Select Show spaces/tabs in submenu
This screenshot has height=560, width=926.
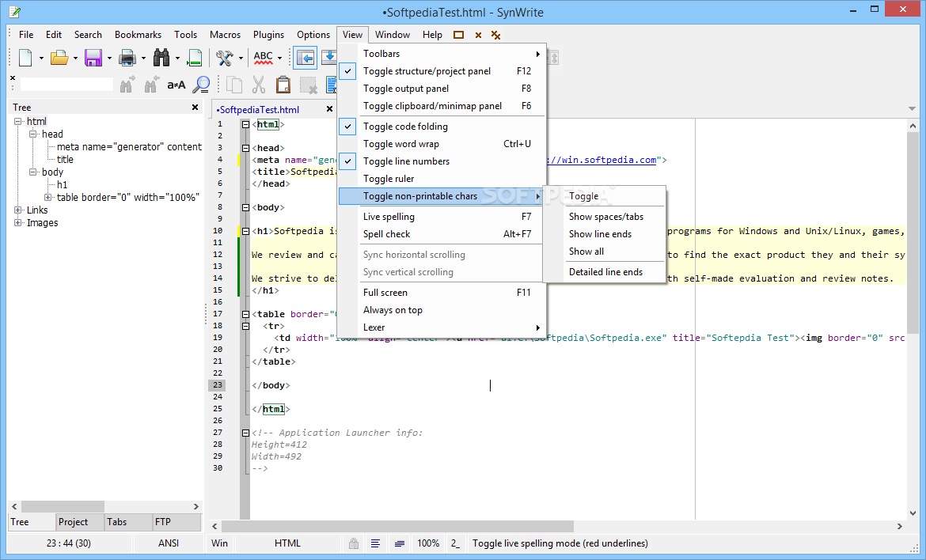click(x=606, y=217)
